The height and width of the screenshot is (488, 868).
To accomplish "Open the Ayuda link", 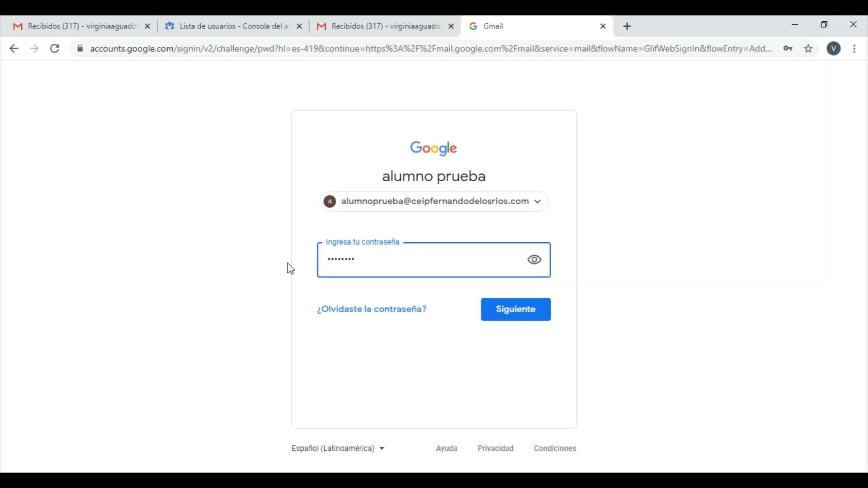I will coord(446,449).
